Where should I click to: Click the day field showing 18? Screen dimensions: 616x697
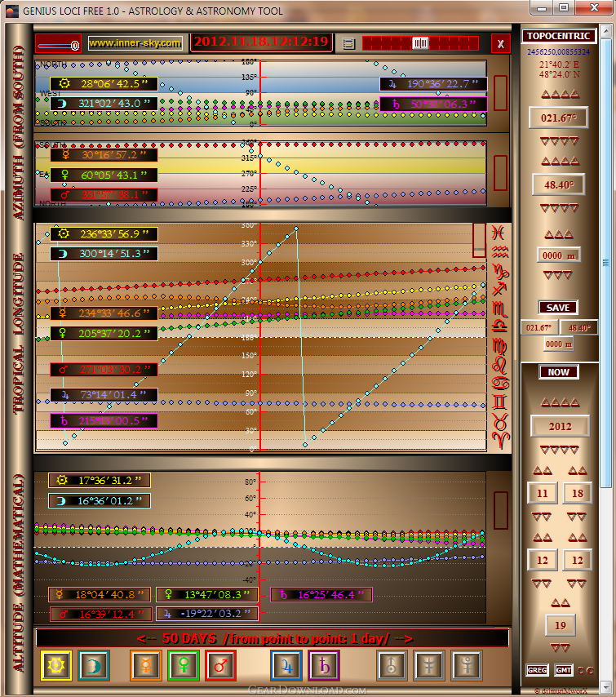[x=578, y=494]
